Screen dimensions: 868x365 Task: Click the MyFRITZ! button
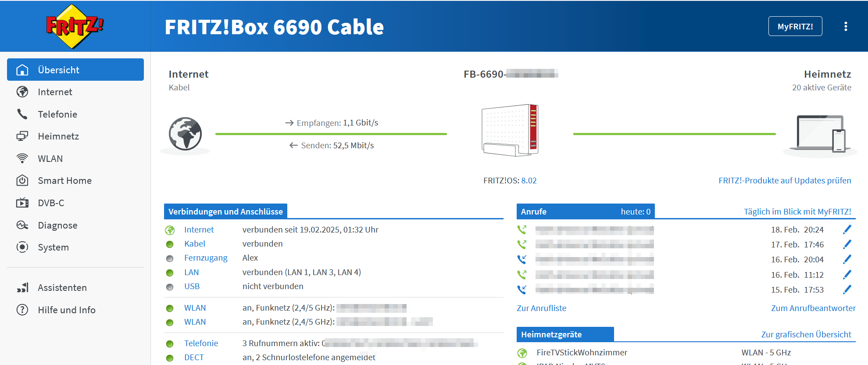[x=795, y=26]
